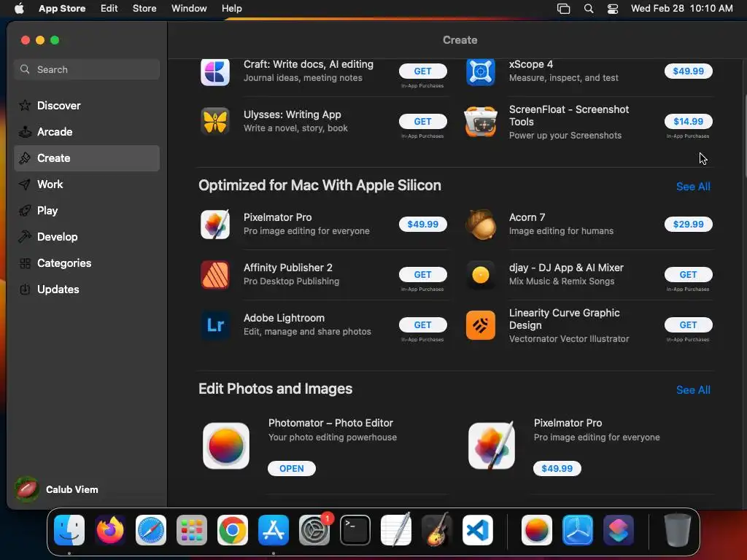
Task: Click $49.99 under Pixelmator Pro in Edit Photos
Action: point(557,469)
